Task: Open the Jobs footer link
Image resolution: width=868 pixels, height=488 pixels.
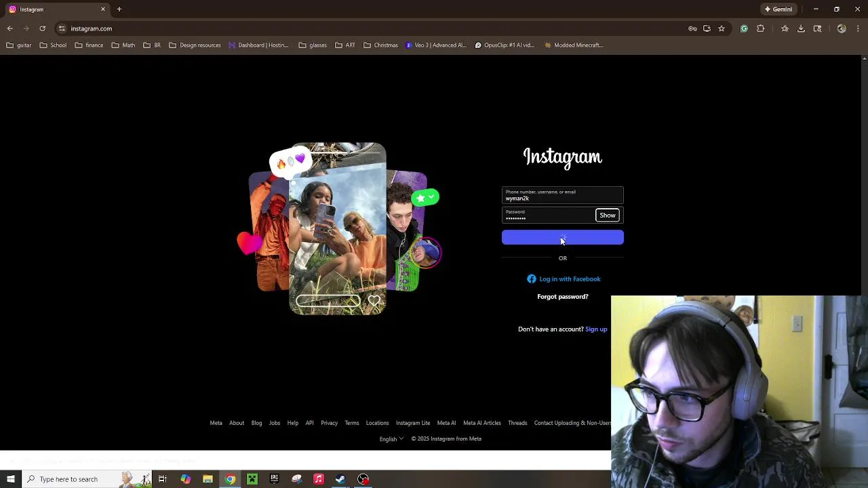Action: tap(274, 423)
